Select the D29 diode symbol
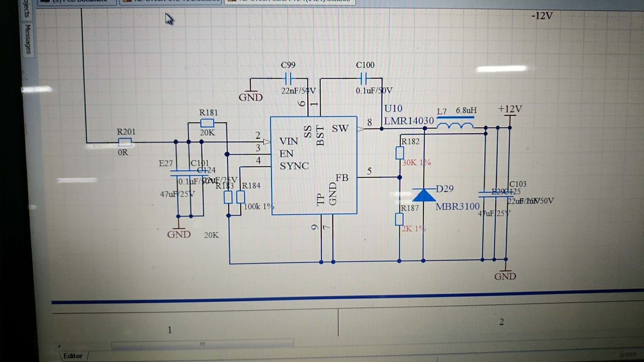This screenshot has height=362, width=644. 424,195
